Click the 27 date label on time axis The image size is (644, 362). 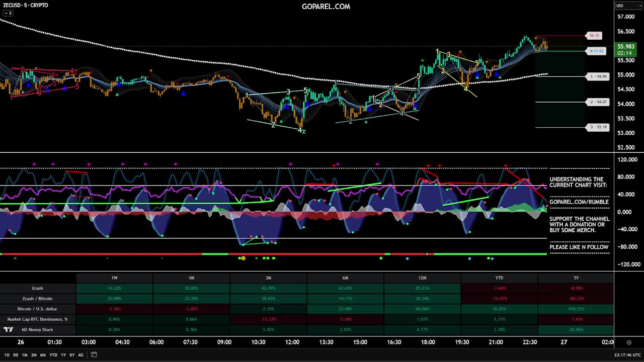564,342
